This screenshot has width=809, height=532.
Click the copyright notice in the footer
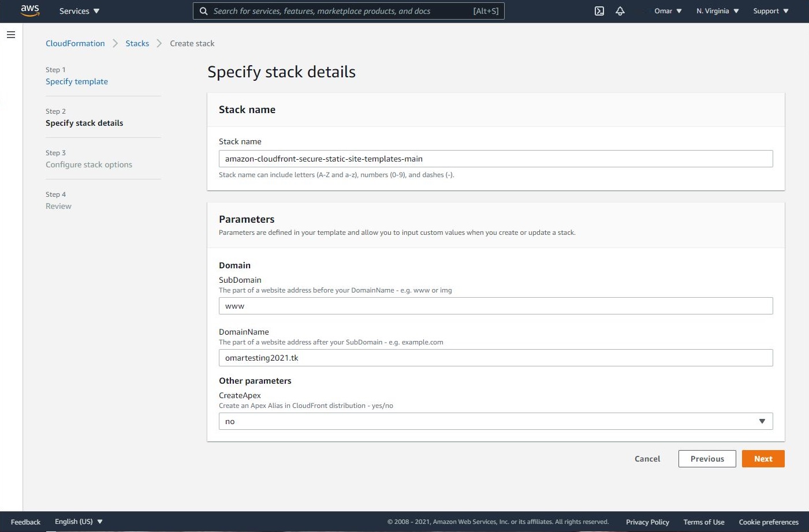498,522
